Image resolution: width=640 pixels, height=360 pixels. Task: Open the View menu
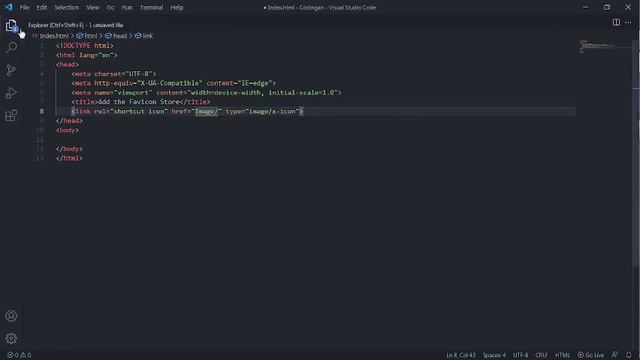93,7
